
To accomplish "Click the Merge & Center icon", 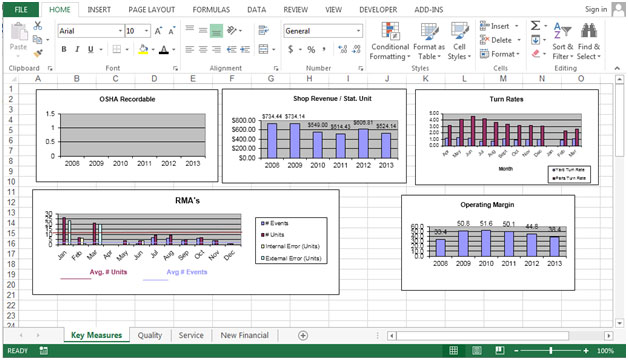I will (x=264, y=50).
